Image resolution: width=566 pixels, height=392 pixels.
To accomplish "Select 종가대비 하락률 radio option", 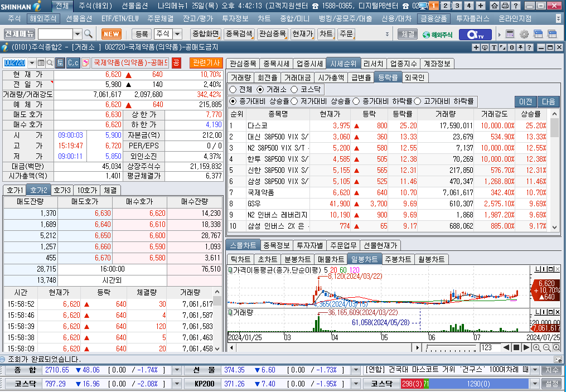I will click(356, 101).
